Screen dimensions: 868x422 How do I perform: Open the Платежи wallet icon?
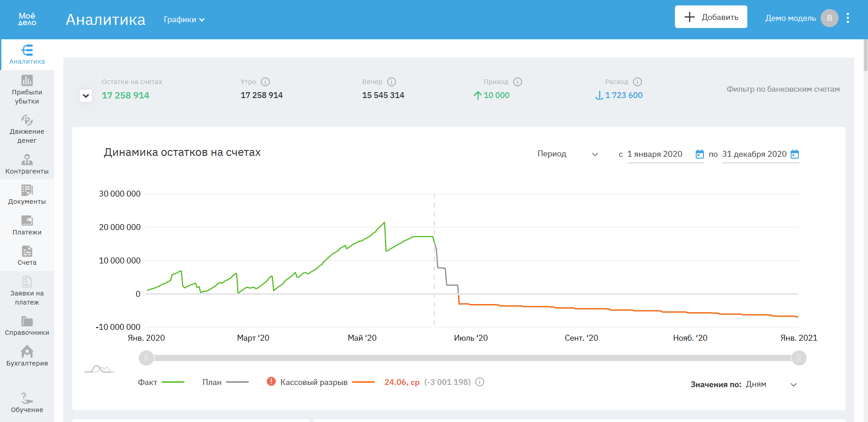click(x=27, y=220)
